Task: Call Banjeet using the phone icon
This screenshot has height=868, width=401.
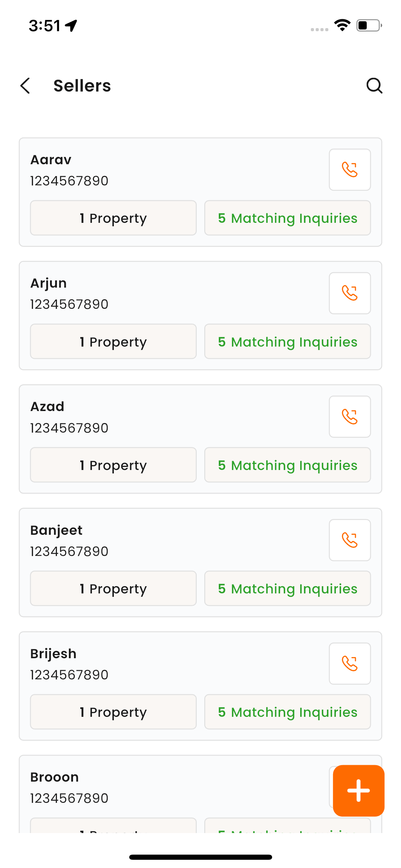Action: click(x=350, y=540)
